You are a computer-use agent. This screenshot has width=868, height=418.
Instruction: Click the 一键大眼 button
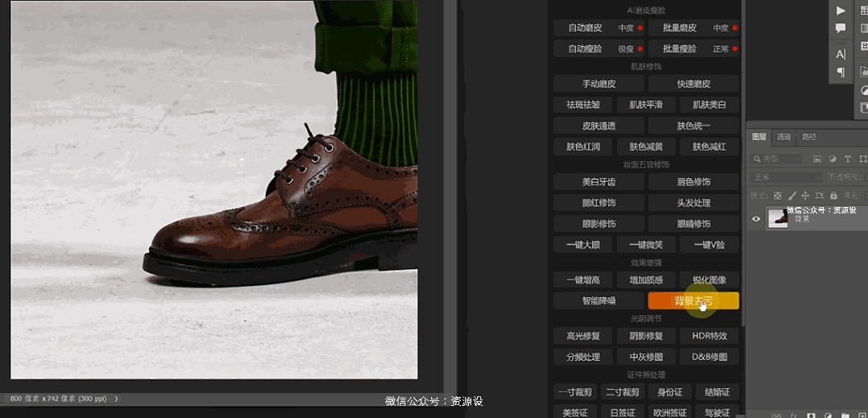(x=583, y=245)
